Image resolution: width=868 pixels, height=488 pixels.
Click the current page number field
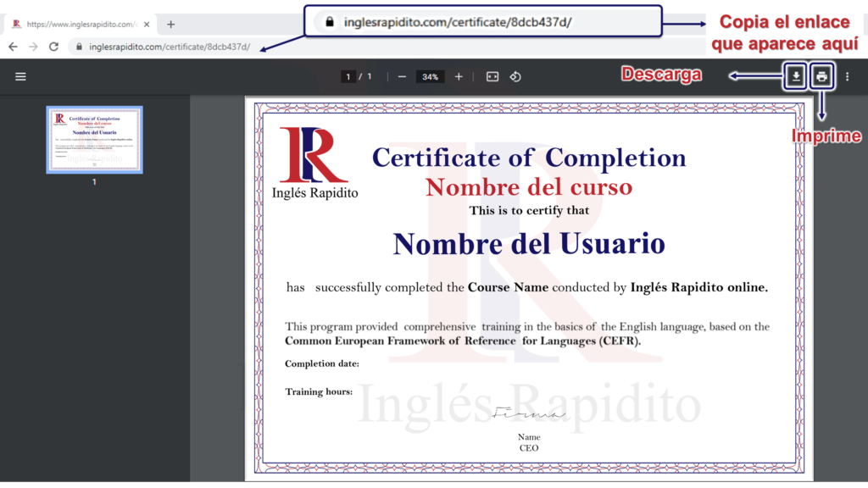pos(348,77)
